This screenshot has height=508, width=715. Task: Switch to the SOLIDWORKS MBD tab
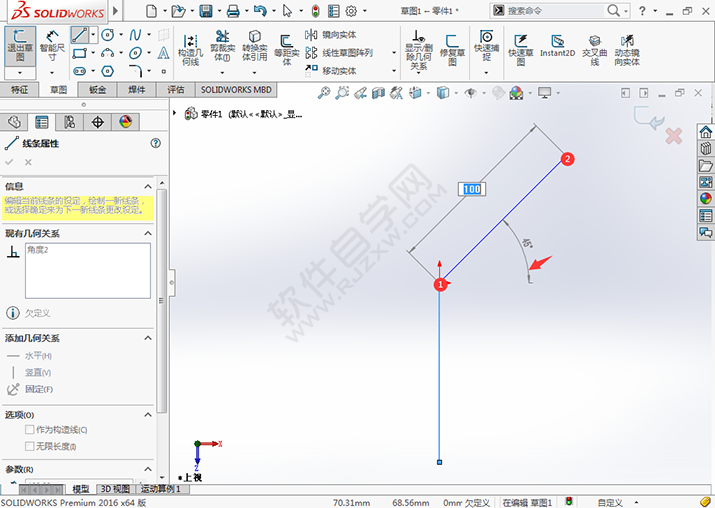click(x=236, y=90)
